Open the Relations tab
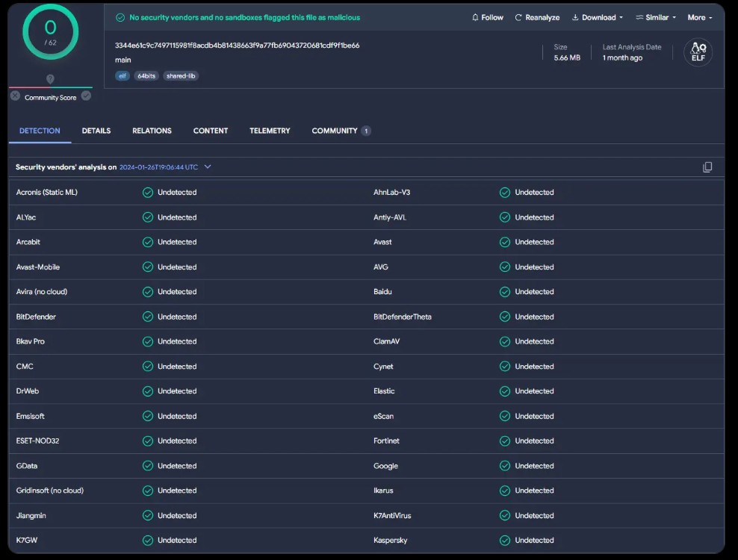This screenshot has height=560, width=738. click(152, 131)
